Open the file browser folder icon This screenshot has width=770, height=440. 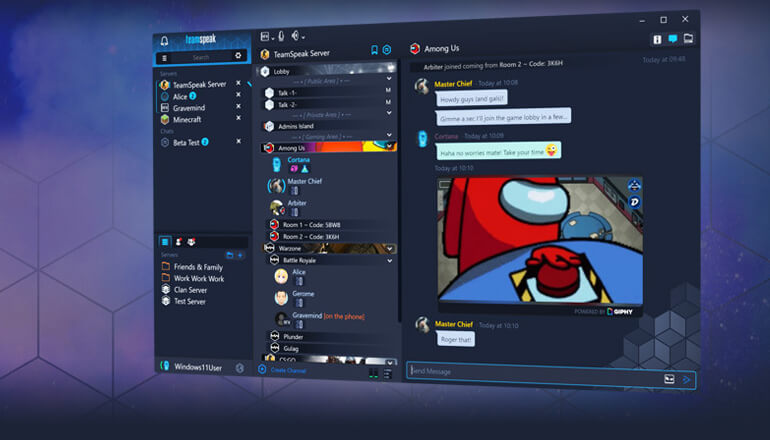tap(688, 38)
